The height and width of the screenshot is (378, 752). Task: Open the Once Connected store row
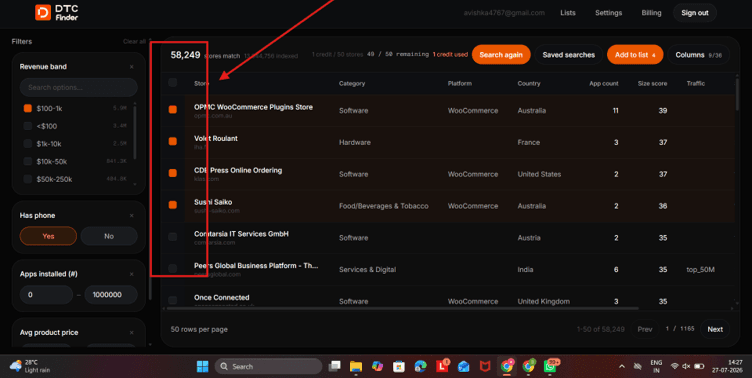222,297
